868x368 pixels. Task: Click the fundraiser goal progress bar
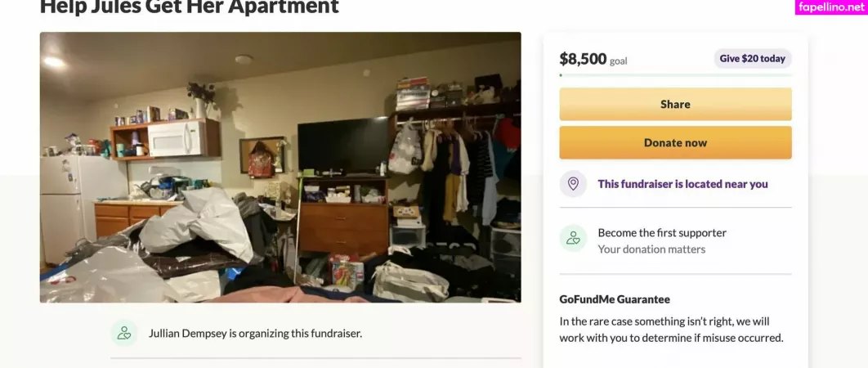[675, 74]
